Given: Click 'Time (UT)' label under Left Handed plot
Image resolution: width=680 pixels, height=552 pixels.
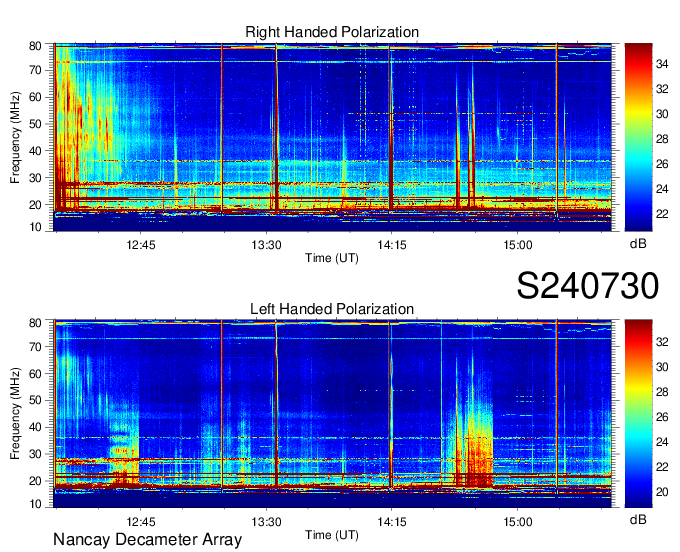Looking at the screenshot, I should 332,535.
